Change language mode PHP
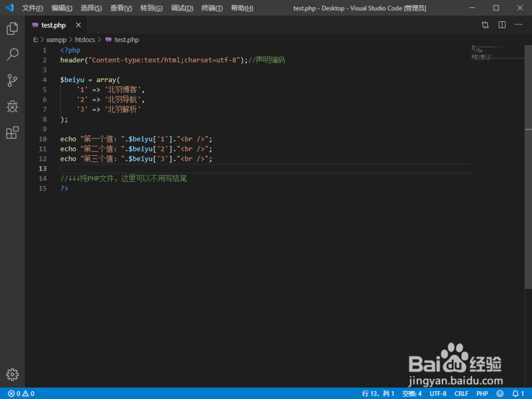Image resolution: width=532 pixels, height=399 pixels. coord(482,394)
